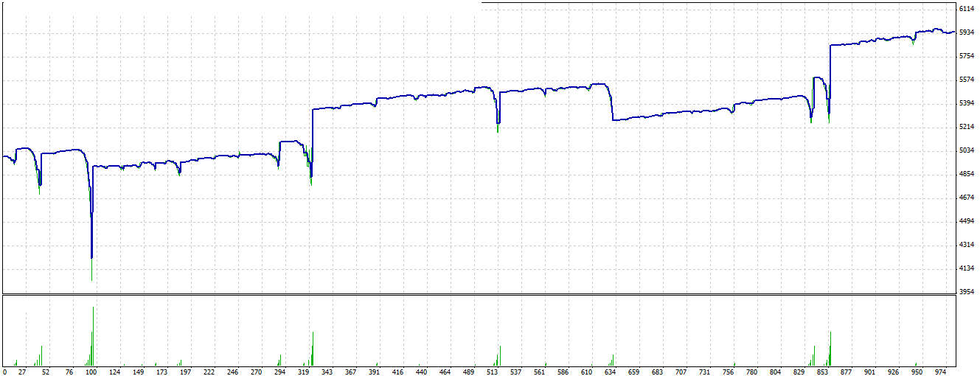This screenshot has width=980, height=376.
Task: Select the 319 trade number label
Action: 303,372
